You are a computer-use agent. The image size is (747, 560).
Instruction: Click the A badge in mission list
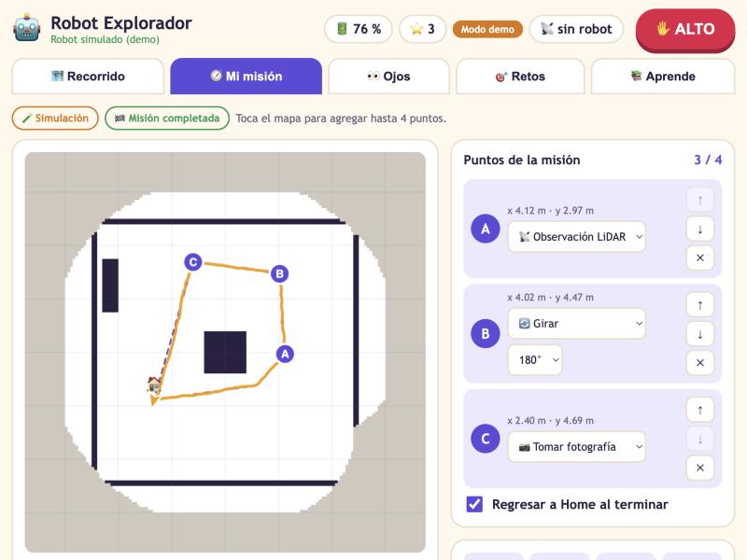point(486,229)
